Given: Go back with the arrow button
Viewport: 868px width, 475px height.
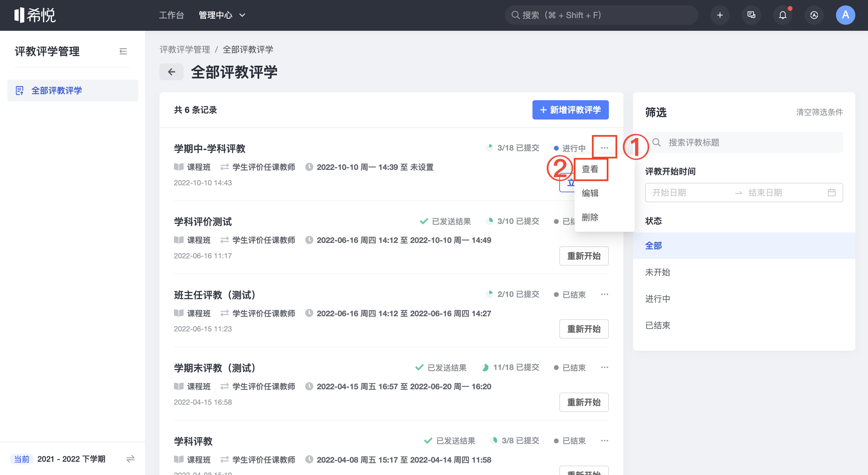Looking at the screenshot, I should tap(172, 72).
